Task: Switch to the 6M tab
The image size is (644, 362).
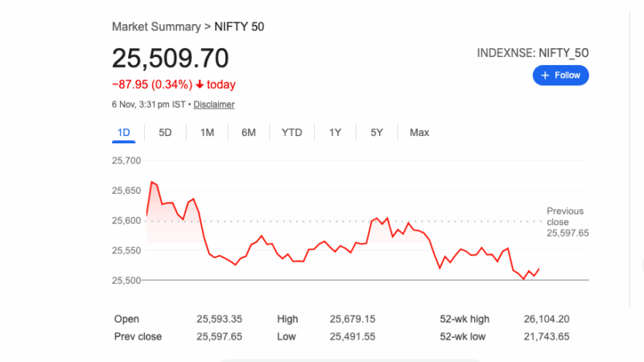Action: coord(248,133)
